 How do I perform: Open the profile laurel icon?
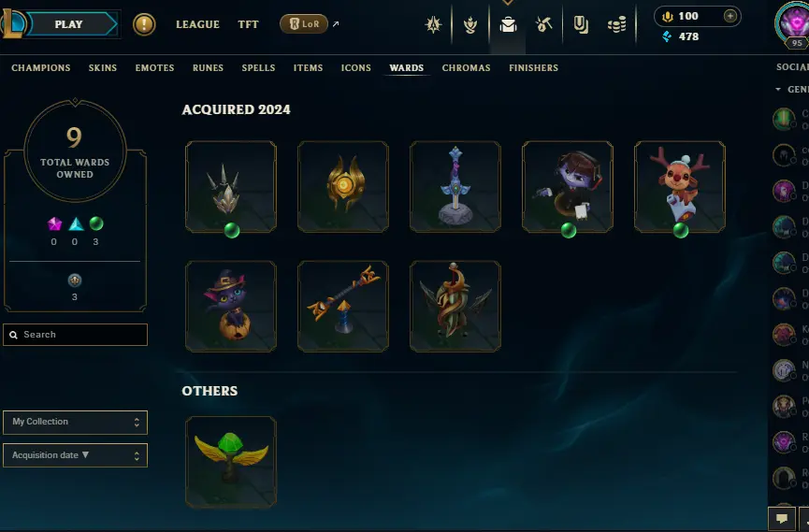click(x=470, y=24)
